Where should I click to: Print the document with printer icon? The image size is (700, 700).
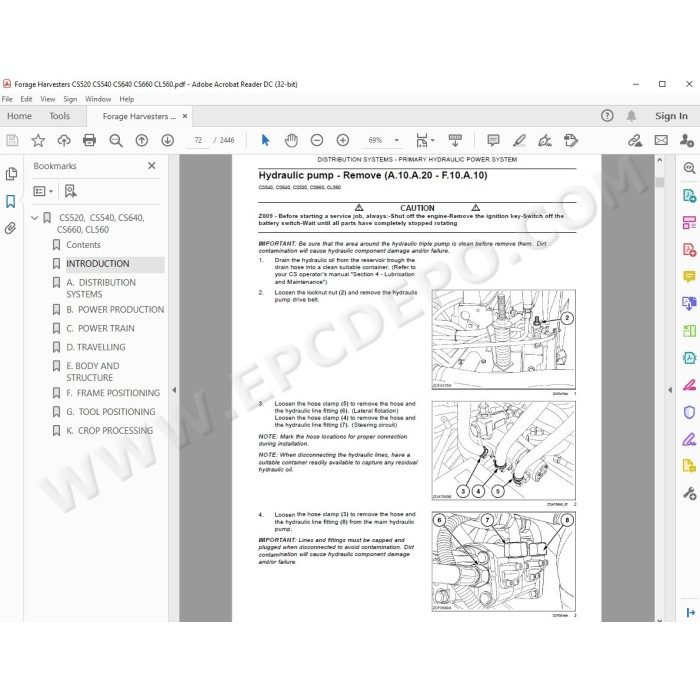(89, 141)
